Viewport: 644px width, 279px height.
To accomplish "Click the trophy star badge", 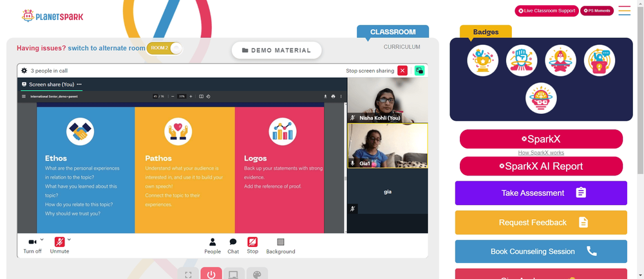I will [482, 60].
